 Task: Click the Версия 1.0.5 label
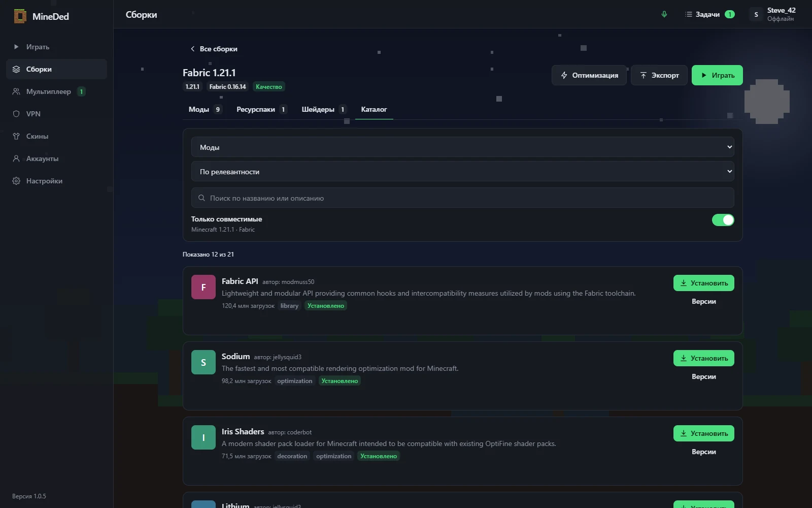pos(29,496)
